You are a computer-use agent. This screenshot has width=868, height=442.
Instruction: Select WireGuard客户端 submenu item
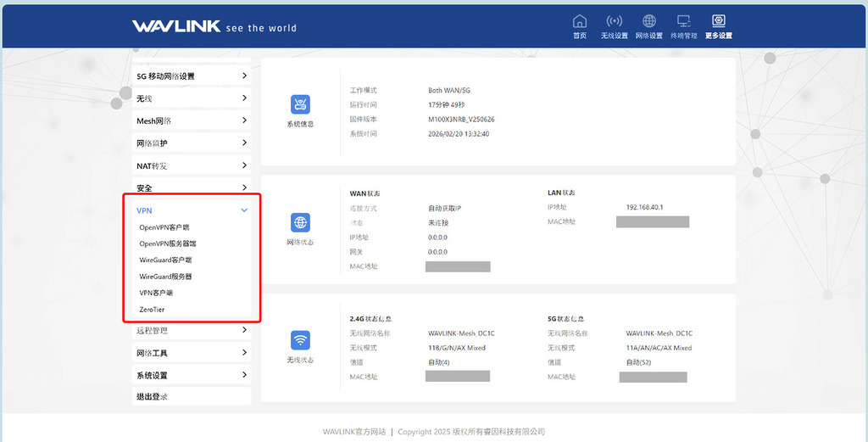165,260
